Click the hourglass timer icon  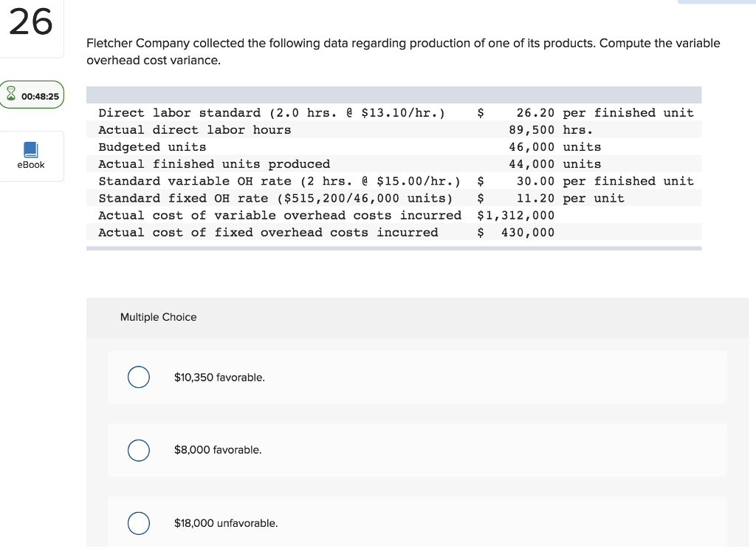coord(11,96)
